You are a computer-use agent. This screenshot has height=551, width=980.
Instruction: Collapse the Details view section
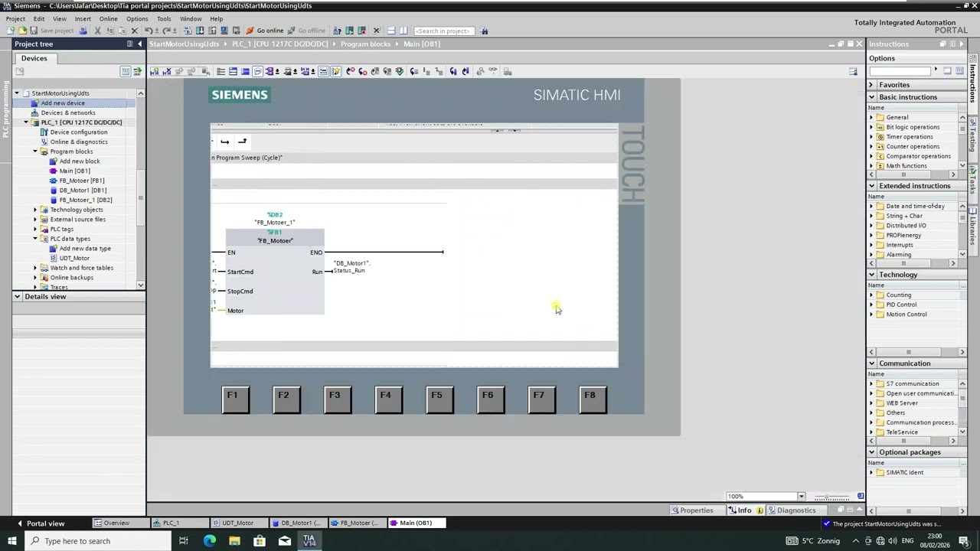17,296
